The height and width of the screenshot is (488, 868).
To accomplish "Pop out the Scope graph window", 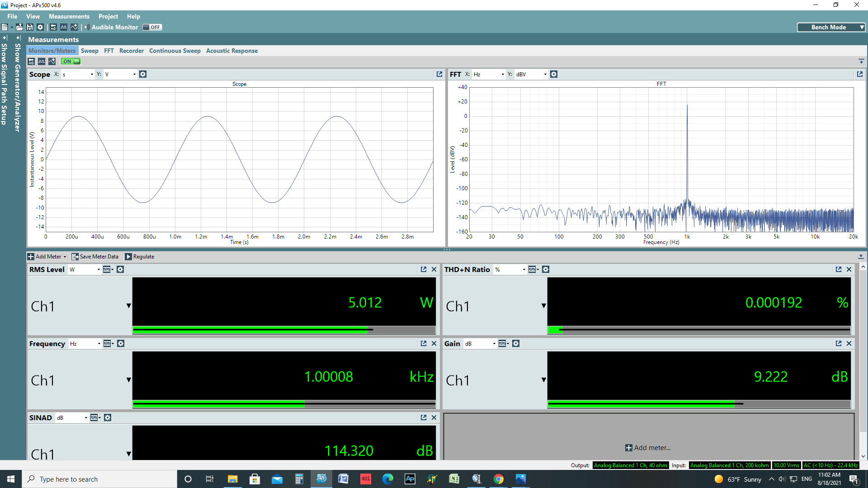I will pyautogui.click(x=439, y=74).
